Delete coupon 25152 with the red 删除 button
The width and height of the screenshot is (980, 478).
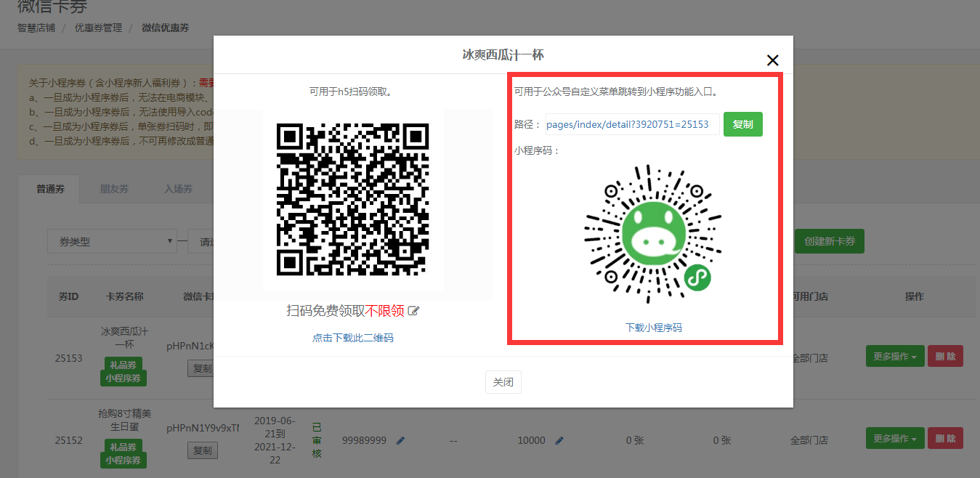(945, 439)
